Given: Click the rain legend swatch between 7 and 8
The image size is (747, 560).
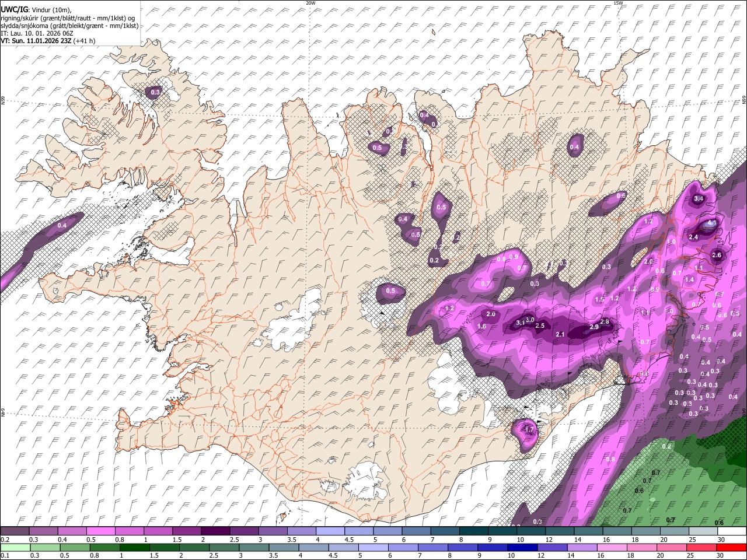Looking at the screenshot, I should point(432,547).
